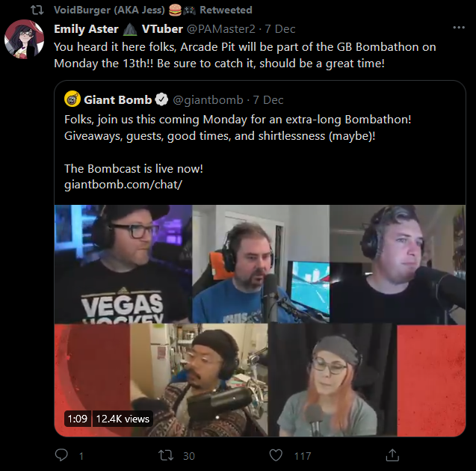Open the @giantbomb handle
Screen dimensions: 476x471
pos(208,99)
